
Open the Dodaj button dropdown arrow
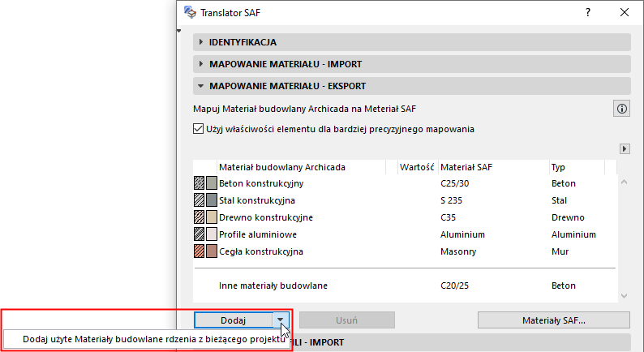tap(280, 320)
